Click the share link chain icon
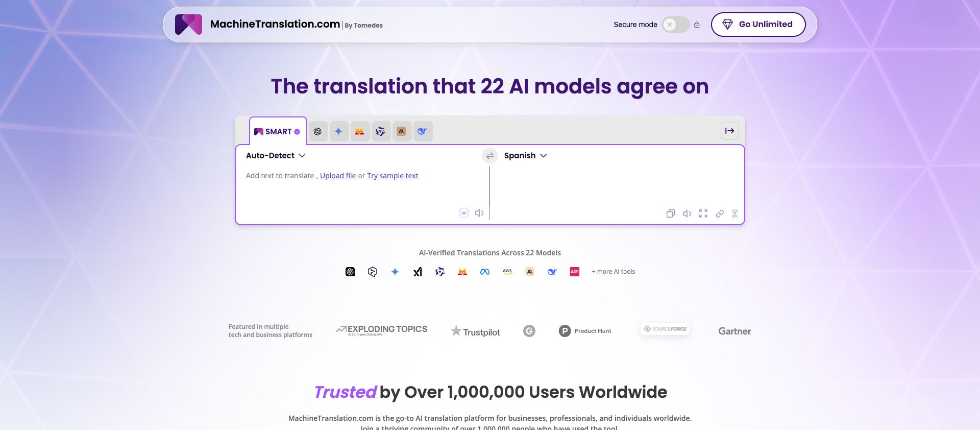Viewport: 980px width, 430px height. [720, 213]
